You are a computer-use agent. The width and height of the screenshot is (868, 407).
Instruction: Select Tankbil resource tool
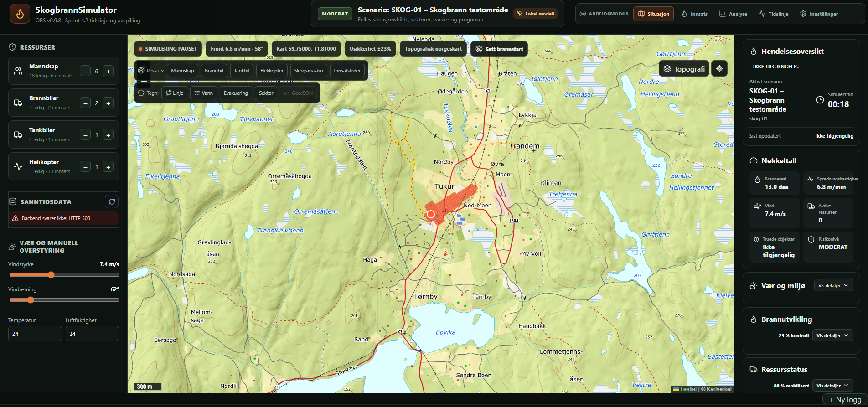[242, 71]
